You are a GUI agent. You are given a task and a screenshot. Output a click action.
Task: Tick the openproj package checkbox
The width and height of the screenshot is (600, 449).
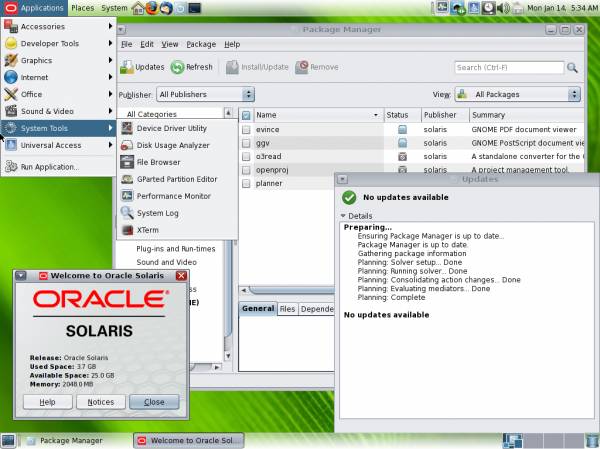[246, 170]
